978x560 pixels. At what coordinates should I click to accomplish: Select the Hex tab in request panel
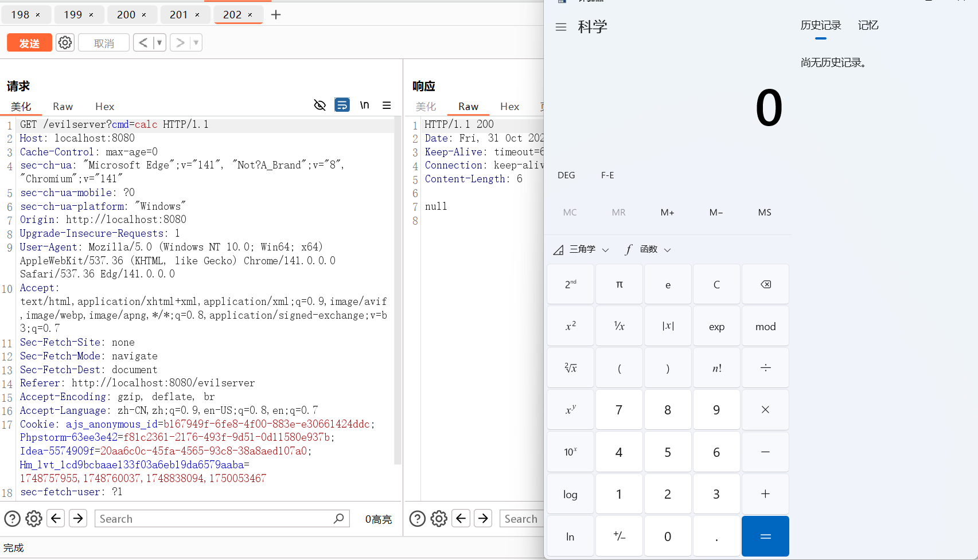[104, 107]
